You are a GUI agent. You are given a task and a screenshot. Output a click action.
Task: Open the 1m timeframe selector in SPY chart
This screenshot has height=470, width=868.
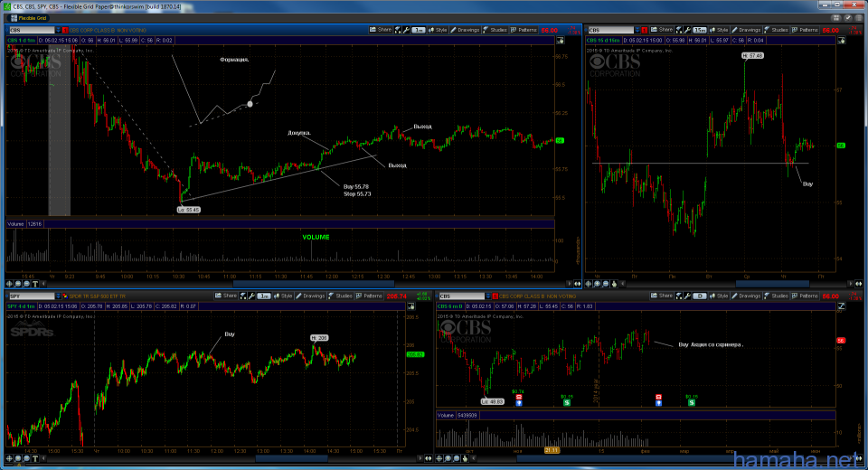(263, 296)
